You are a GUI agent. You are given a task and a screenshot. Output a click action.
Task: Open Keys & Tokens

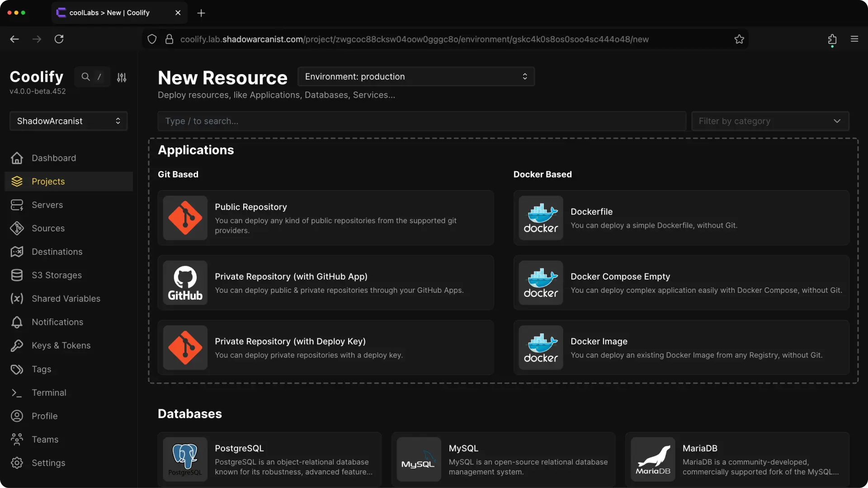(61, 345)
